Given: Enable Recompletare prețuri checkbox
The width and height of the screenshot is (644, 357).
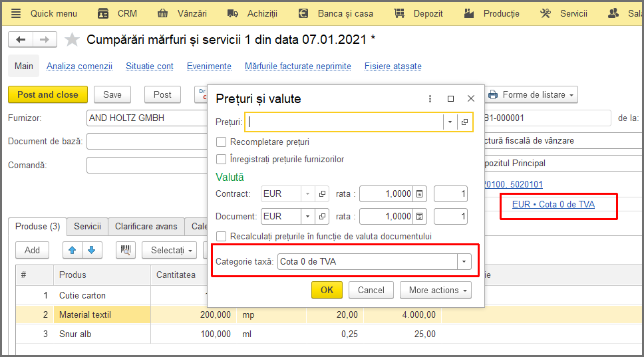Looking at the screenshot, I should click(x=221, y=142).
